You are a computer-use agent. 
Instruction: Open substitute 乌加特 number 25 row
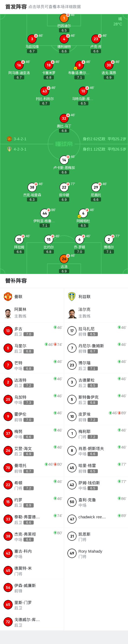coord(32,399)
